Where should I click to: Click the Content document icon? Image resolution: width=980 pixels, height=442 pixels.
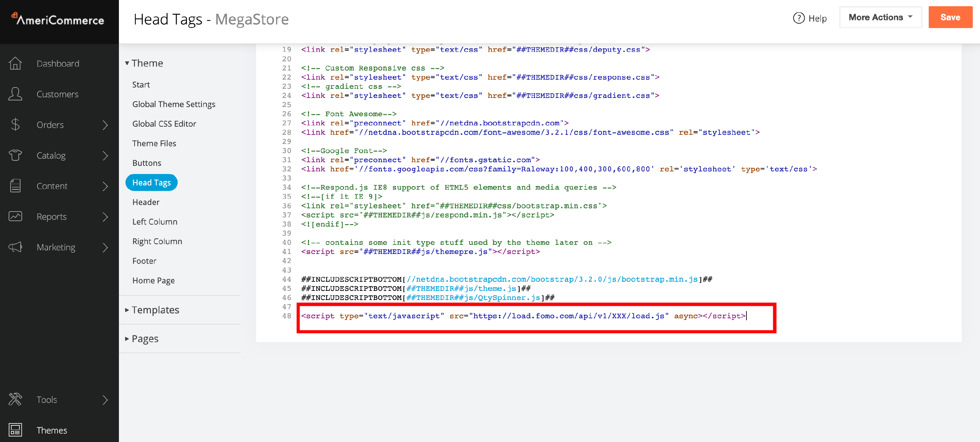click(15, 186)
